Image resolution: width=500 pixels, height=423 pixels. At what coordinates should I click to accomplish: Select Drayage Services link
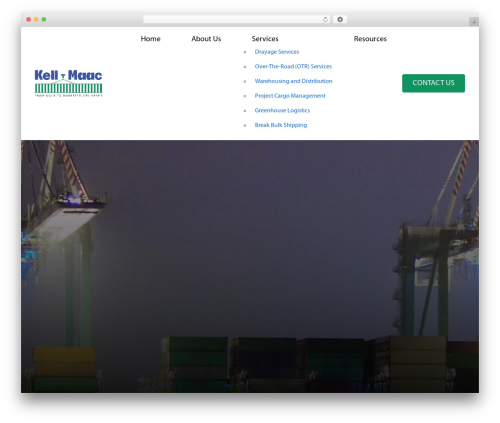277,52
